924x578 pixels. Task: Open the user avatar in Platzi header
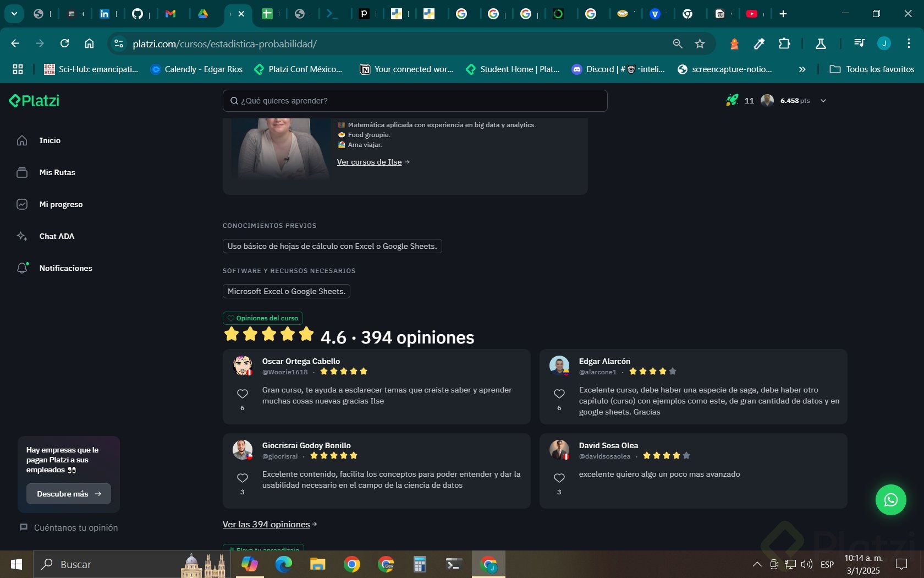tap(767, 100)
